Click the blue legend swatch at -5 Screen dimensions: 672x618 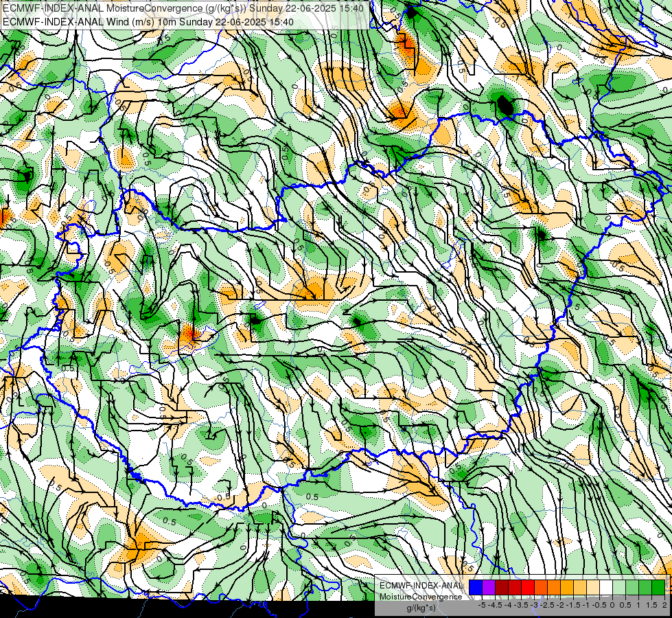click(x=476, y=587)
